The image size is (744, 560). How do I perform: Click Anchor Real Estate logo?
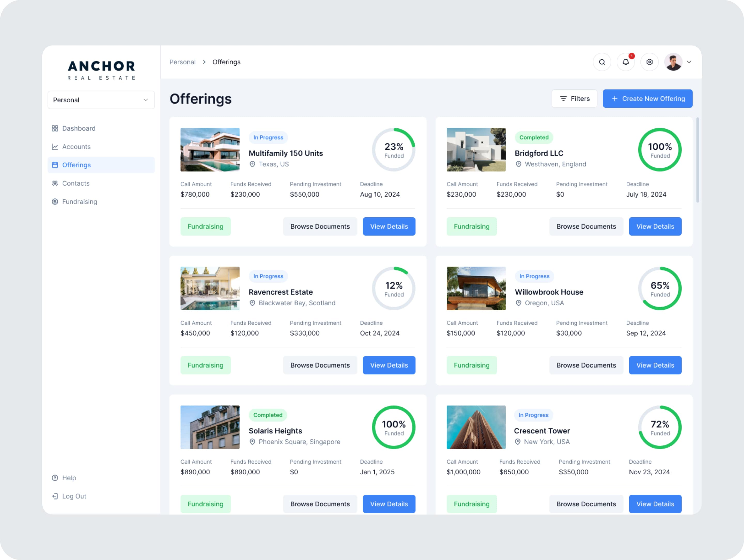point(101,70)
